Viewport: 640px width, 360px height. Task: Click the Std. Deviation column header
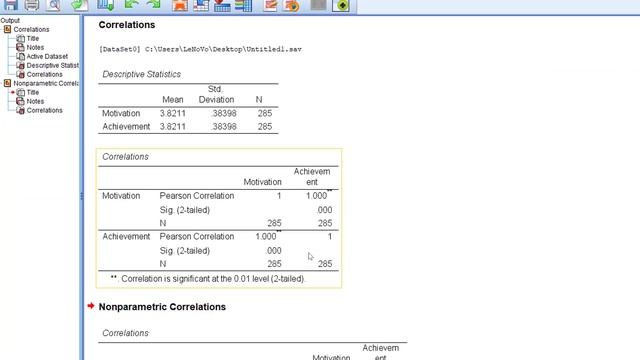click(x=216, y=94)
